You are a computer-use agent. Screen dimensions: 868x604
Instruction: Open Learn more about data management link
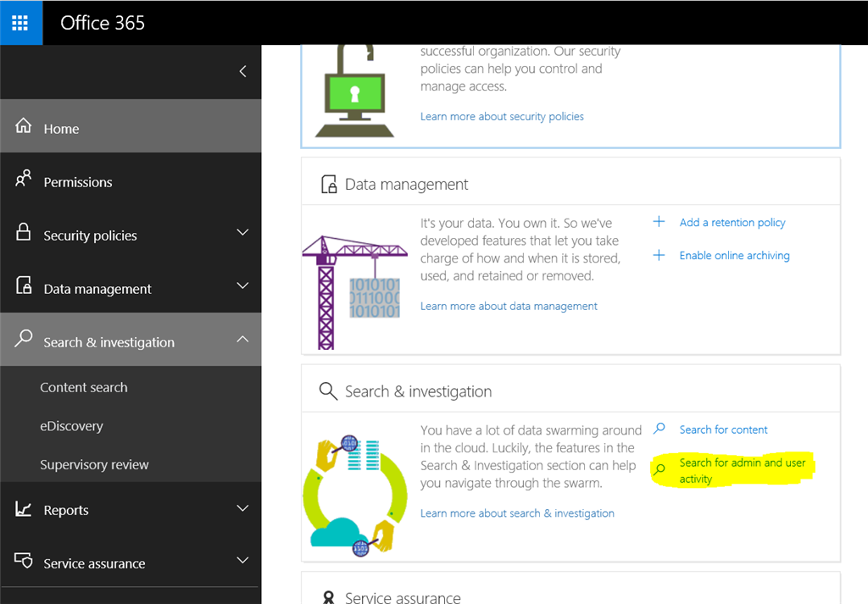[509, 306]
